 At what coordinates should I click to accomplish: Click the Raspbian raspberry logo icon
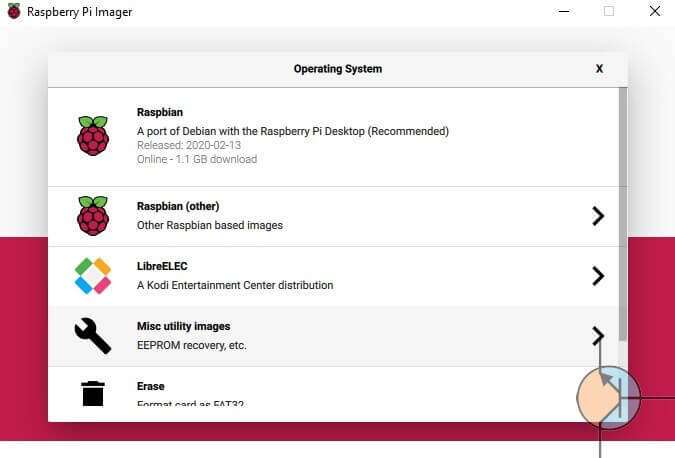point(93,136)
